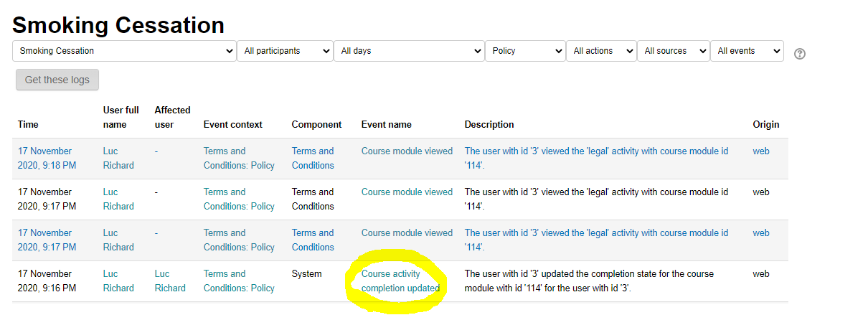Open the Smoking Cessation course dropdown
This screenshot has width=868, height=315.
124,51
